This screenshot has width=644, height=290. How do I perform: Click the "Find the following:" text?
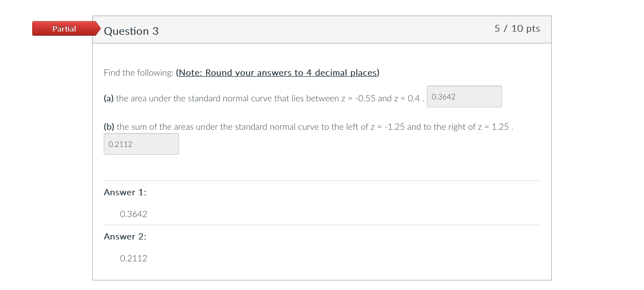tap(139, 73)
